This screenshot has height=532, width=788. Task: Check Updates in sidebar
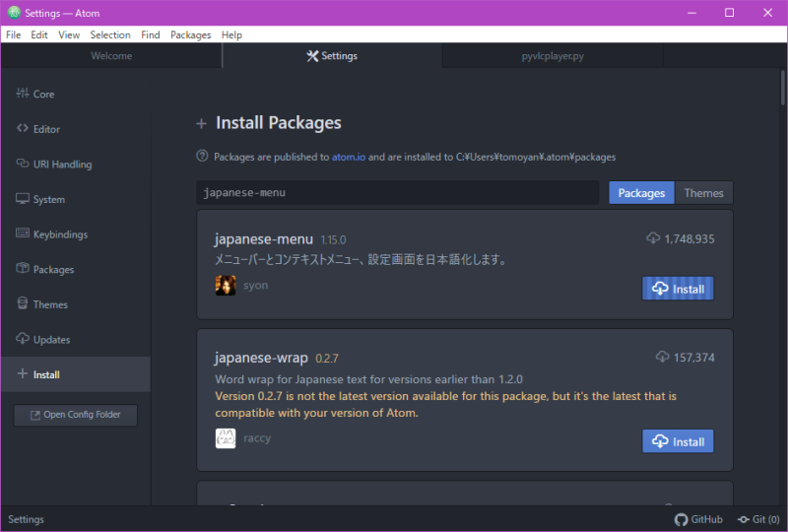pos(51,340)
